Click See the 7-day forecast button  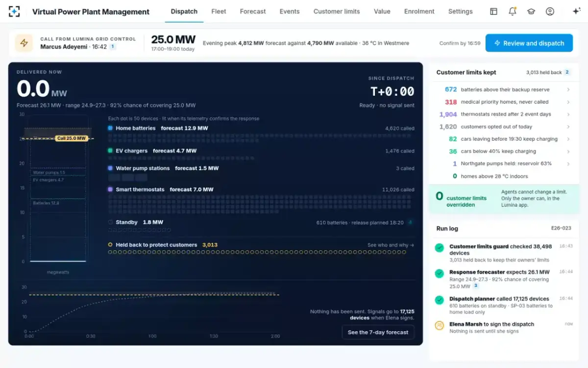[378, 332]
